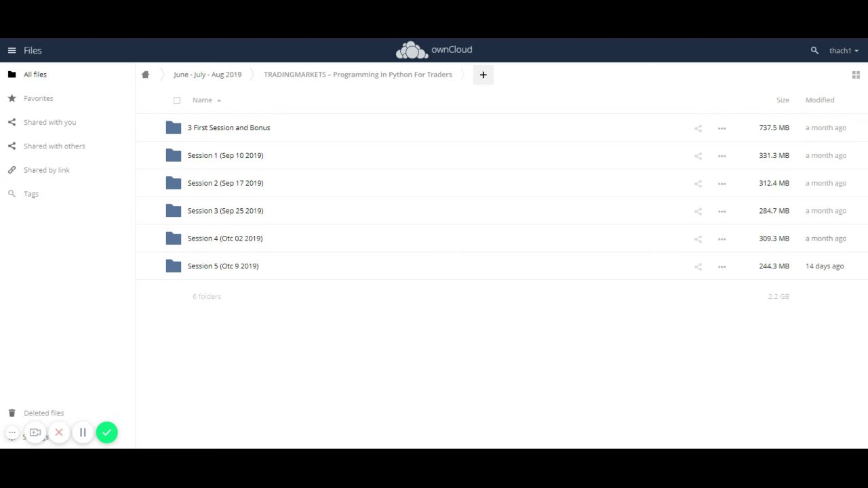Click folder icon of 3 First Session and Bonus
The height and width of the screenshot is (488, 868).
click(x=174, y=127)
